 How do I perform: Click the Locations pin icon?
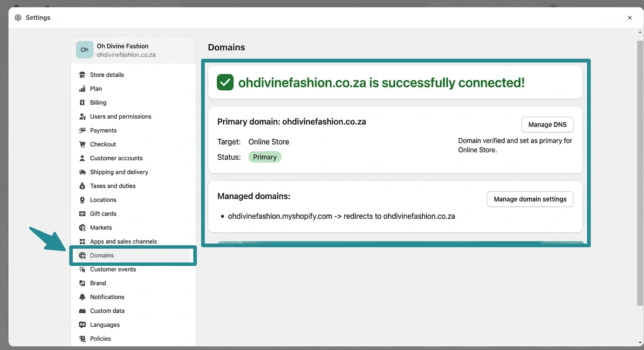point(82,200)
